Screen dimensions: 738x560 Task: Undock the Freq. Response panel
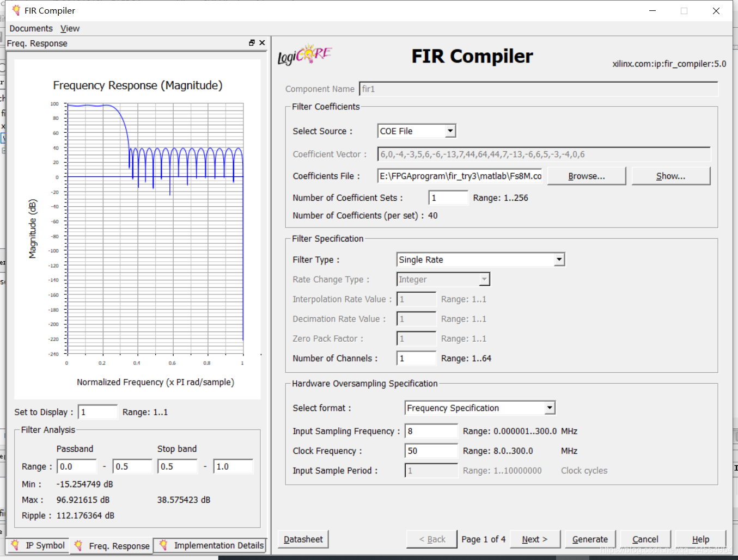252,42
